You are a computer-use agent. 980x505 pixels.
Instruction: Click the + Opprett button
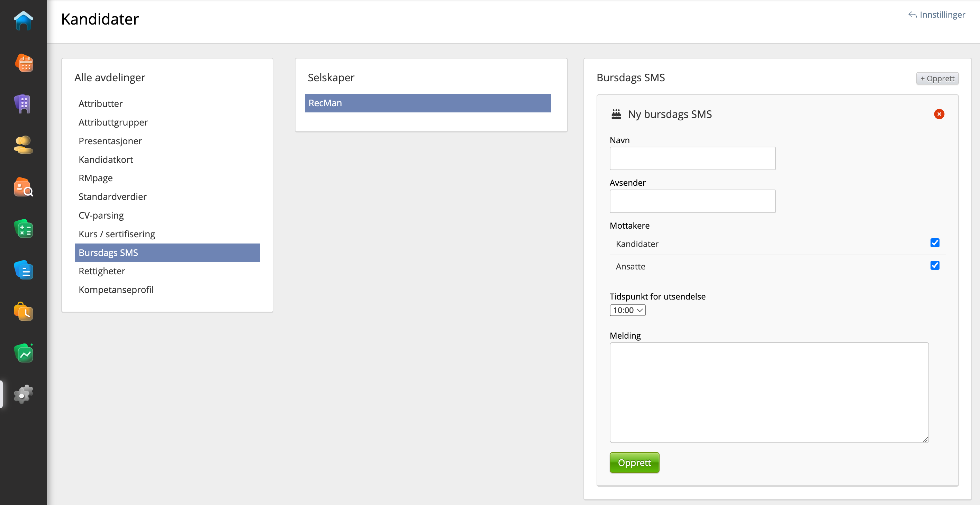(x=937, y=78)
